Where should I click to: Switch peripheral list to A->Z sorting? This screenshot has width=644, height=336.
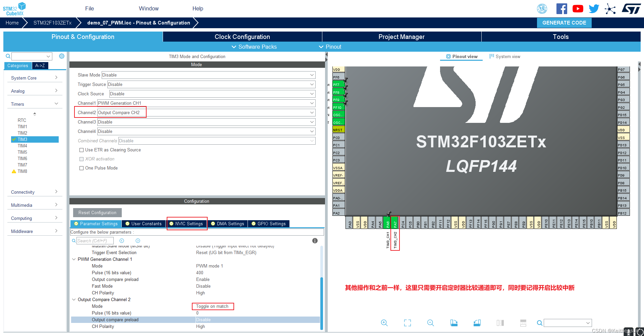pyautogui.click(x=40, y=65)
